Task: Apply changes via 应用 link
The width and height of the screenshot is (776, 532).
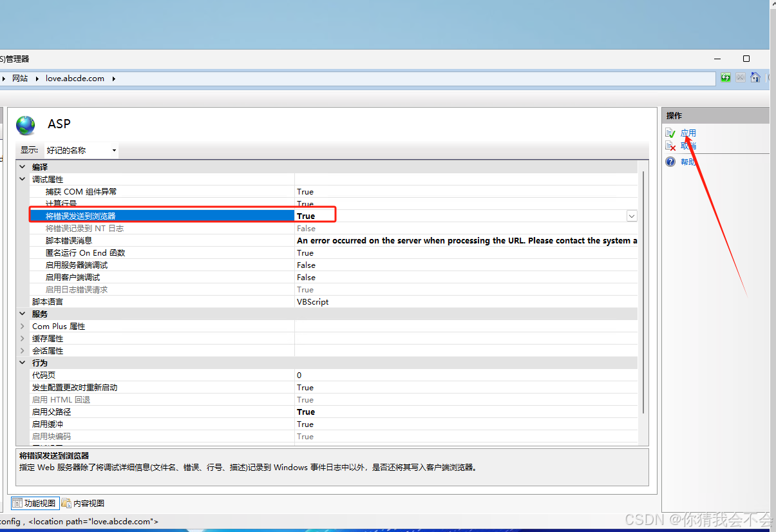Action: click(x=688, y=133)
